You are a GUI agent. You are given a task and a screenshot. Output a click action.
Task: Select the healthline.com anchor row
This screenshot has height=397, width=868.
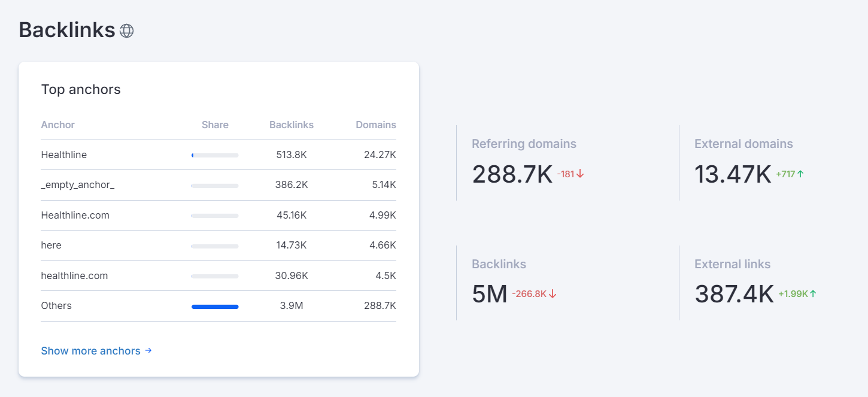pos(74,275)
